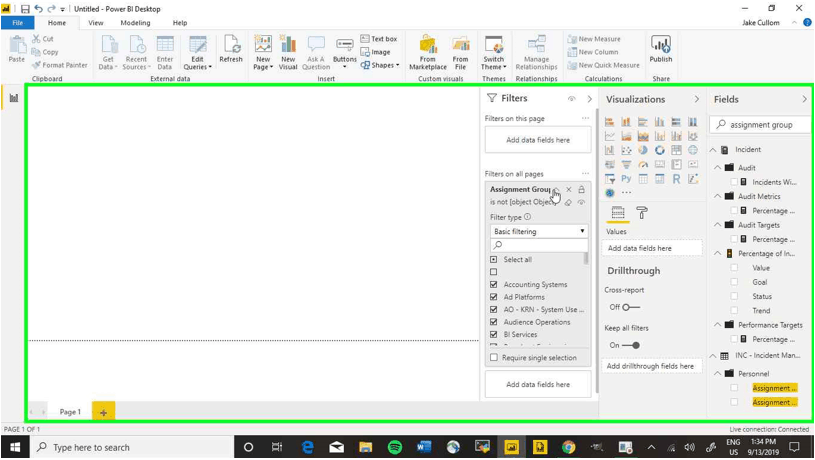Switch to the Home ribbon tab

(x=57, y=23)
